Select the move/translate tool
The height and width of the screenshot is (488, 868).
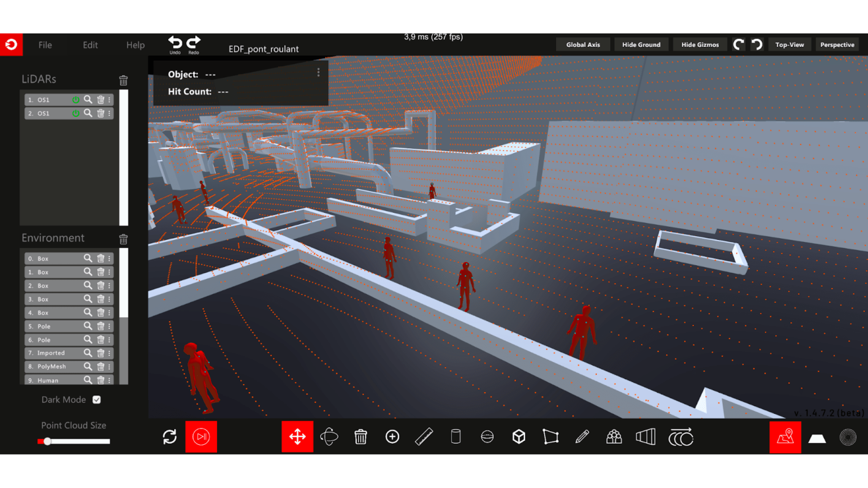[297, 436]
